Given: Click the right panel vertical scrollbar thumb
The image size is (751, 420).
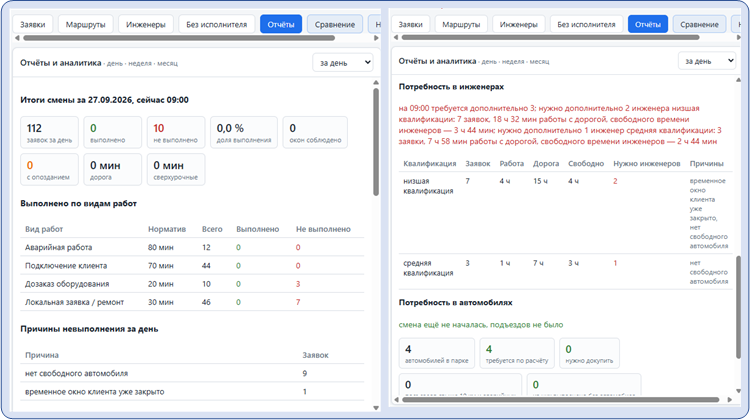Looking at the screenshot, I should (x=739, y=307).
